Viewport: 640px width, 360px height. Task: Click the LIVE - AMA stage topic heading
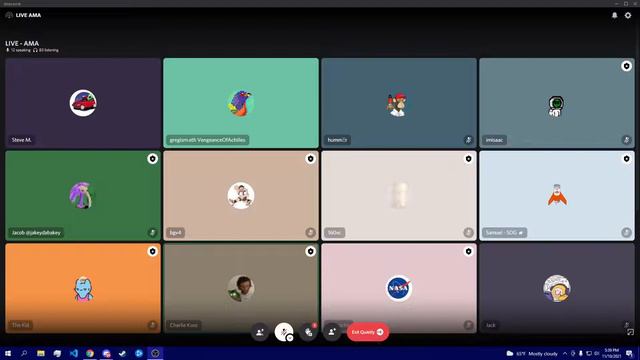coord(22,43)
